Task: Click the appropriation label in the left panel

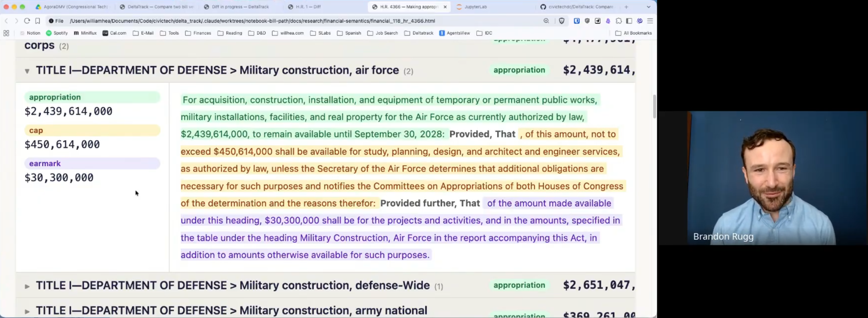Action: pyautogui.click(x=92, y=97)
